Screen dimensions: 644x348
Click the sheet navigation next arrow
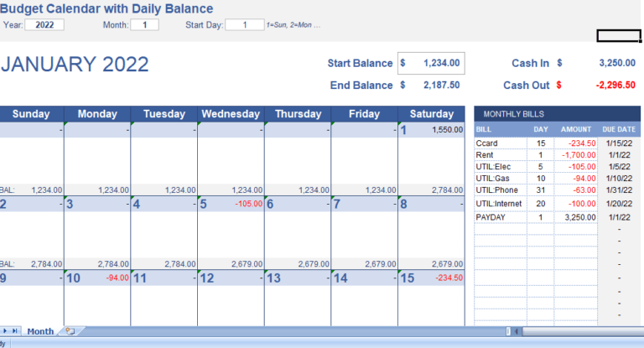click(5, 330)
